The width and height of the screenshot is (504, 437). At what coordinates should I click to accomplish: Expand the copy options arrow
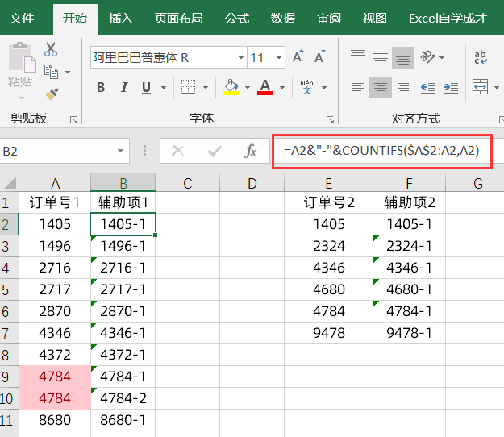[x=68, y=72]
